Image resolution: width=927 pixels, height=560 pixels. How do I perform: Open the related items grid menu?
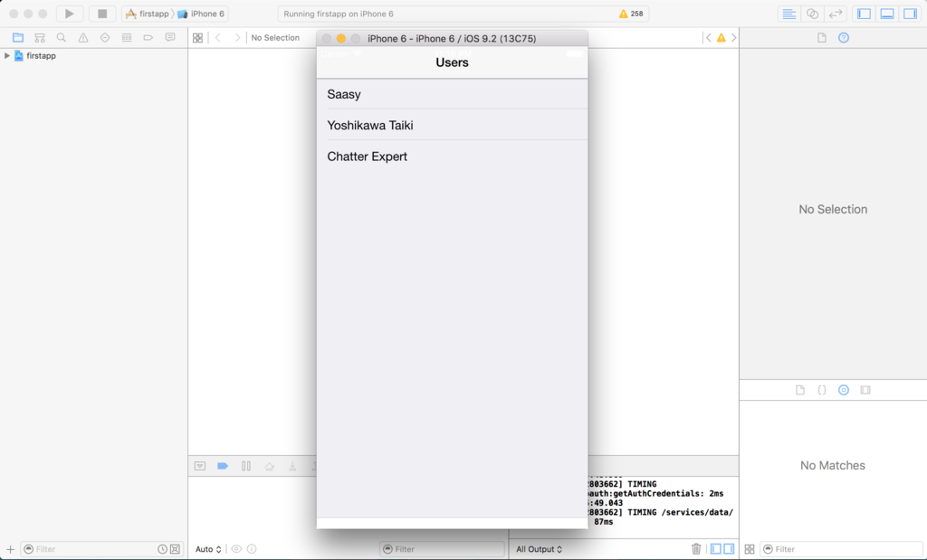(x=197, y=38)
